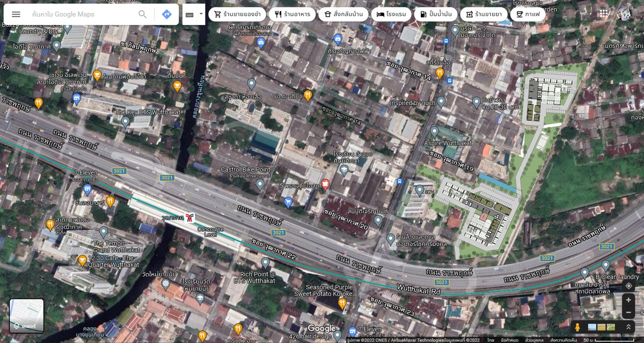Select the B Clean laundry pin
Image resolution: width=644 pixels, height=343 pixels.
point(606,265)
